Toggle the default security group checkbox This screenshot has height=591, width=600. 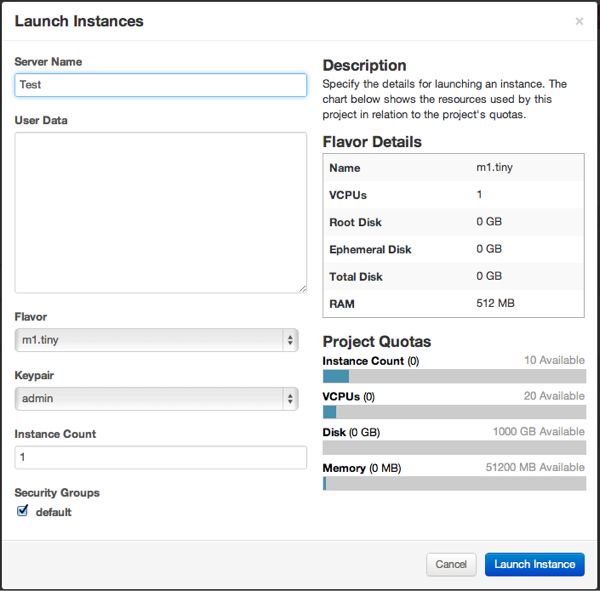coord(23,511)
